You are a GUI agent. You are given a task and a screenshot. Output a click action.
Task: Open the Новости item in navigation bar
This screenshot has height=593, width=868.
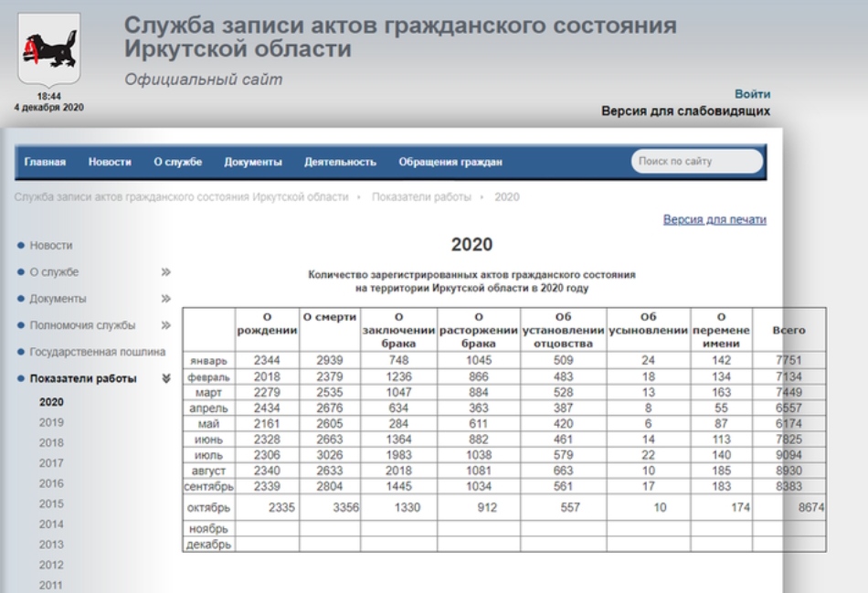(x=110, y=163)
